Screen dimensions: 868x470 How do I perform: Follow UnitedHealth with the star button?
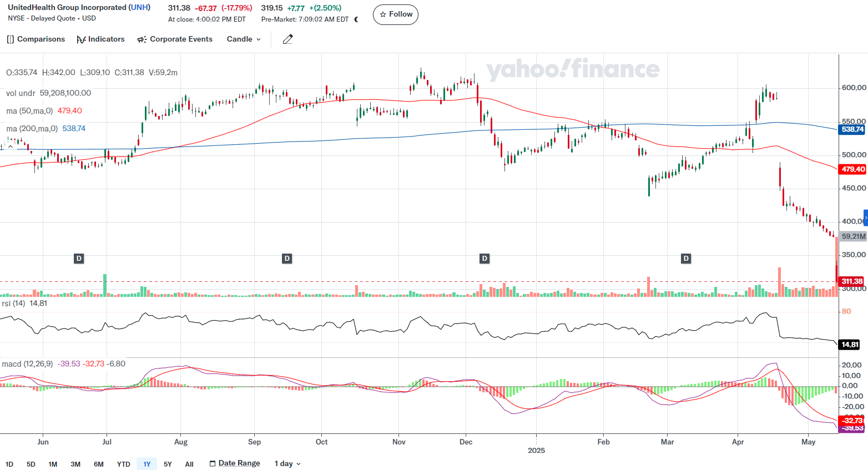point(396,14)
